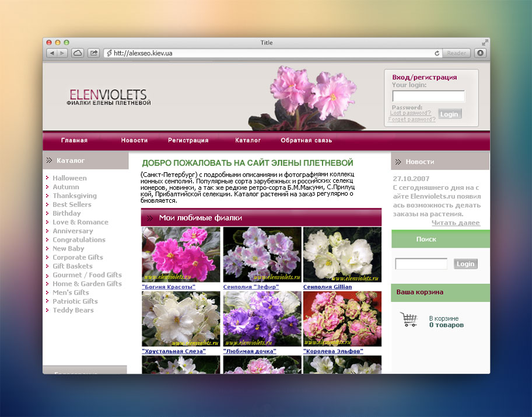Open the Сенполия Gillian violet photo
532x417 pixels.
tap(342, 255)
